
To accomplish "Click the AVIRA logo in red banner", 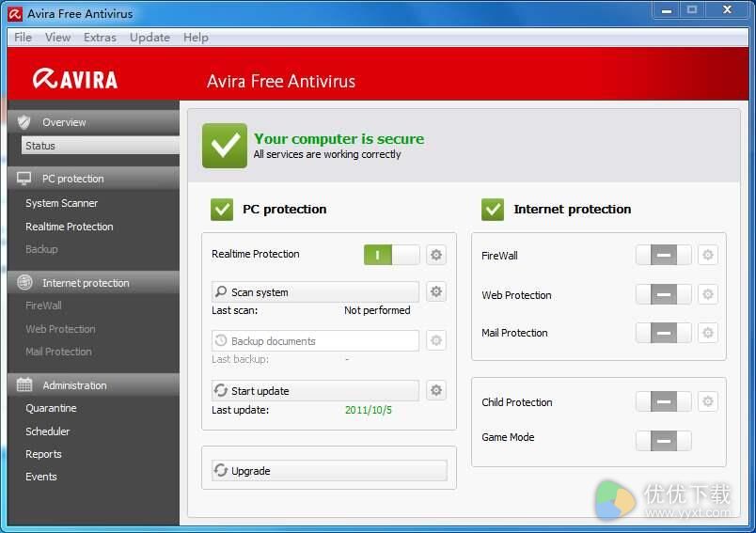I will [75, 80].
